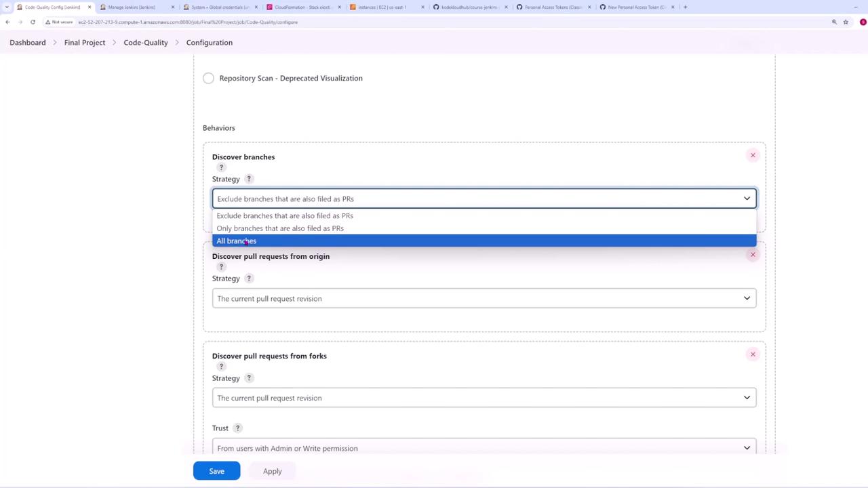Image resolution: width=868 pixels, height=488 pixels.
Task: Show help for Trust setting
Action: point(237,428)
